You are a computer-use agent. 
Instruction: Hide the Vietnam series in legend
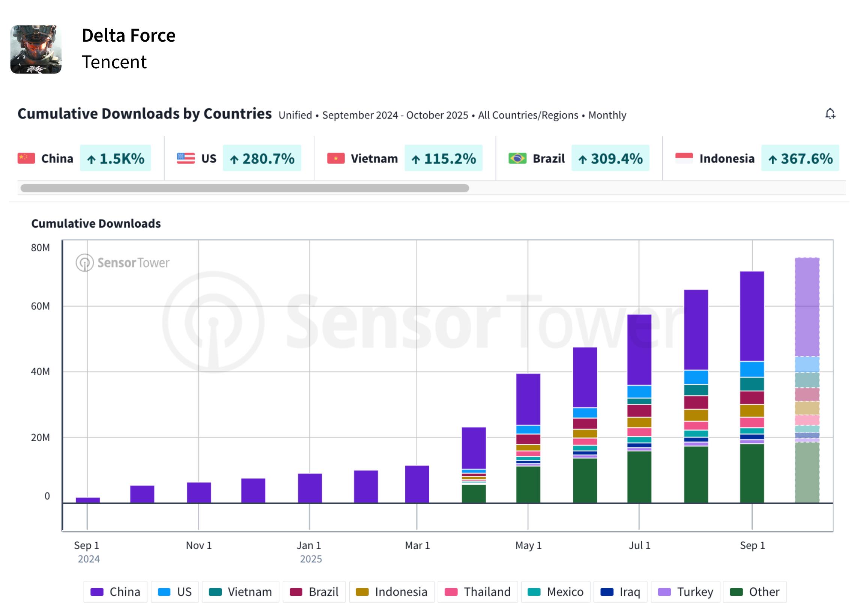(x=241, y=592)
